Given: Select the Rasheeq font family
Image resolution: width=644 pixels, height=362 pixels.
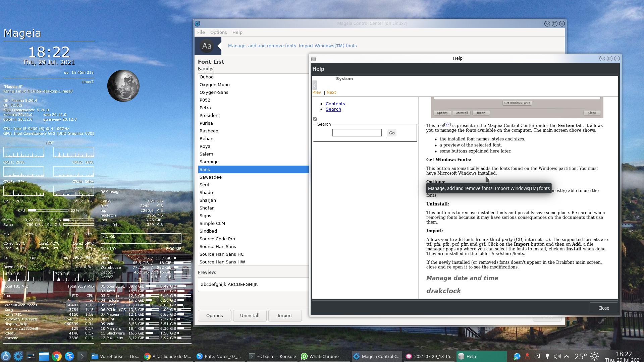Looking at the screenshot, I should 253,131.
